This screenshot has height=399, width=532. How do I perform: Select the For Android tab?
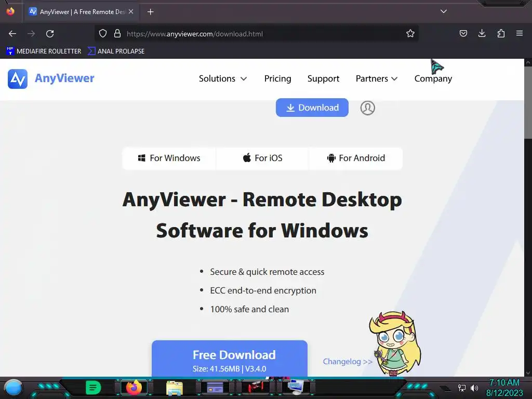coord(355,158)
